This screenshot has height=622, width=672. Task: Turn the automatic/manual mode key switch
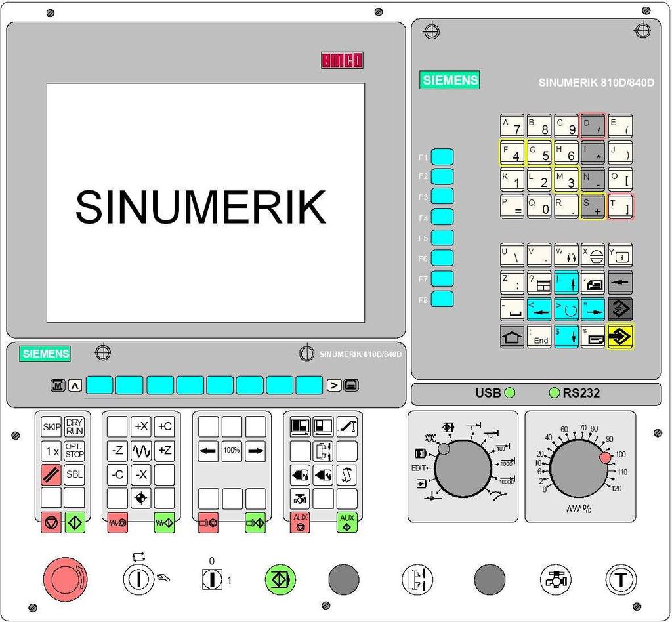click(138, 579)
